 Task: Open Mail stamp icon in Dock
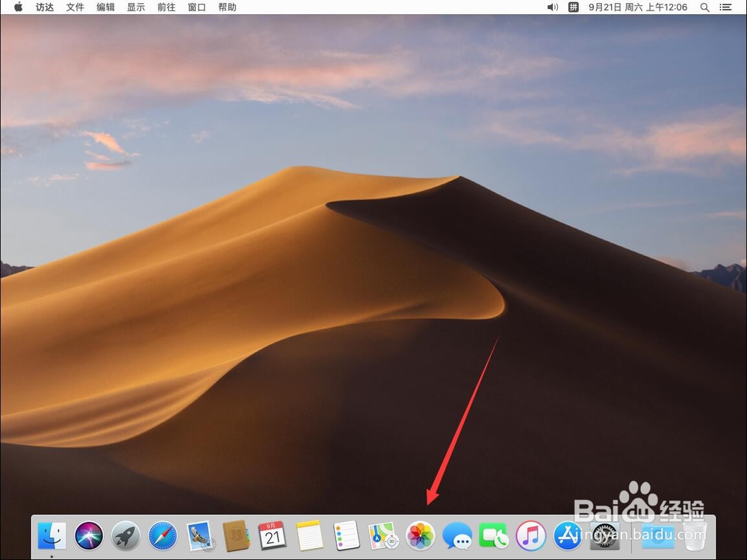point(199,535)
